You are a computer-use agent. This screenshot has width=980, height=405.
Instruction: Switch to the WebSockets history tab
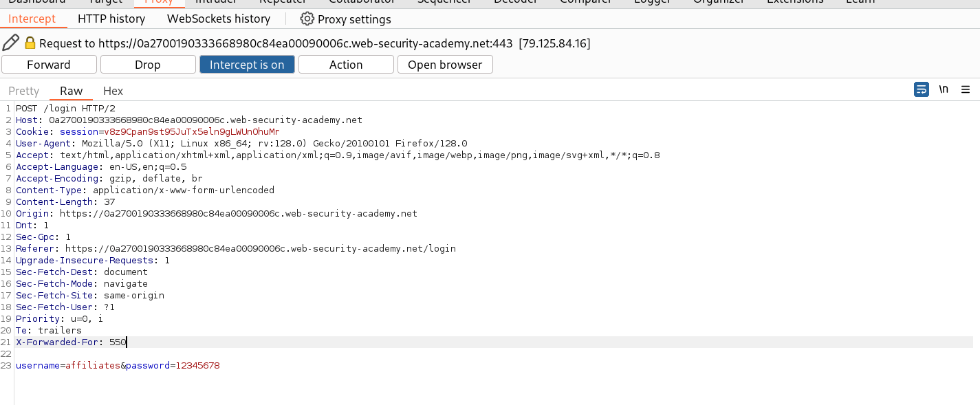click(218, 19)
